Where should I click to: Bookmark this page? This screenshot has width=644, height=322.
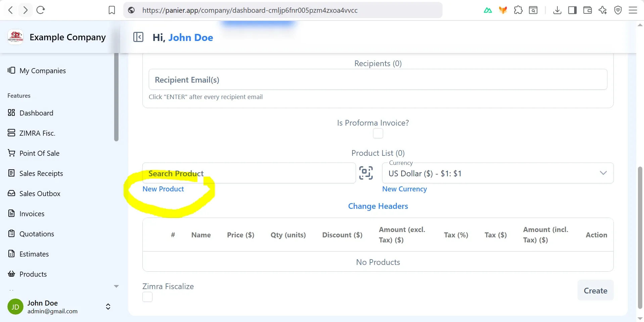pyautogui.click(x=112, y=10)
